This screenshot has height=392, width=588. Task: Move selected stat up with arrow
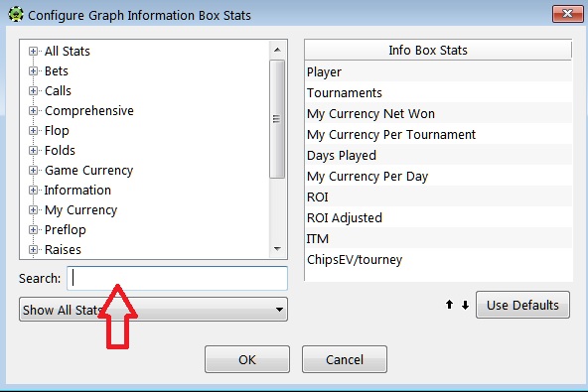449,305
